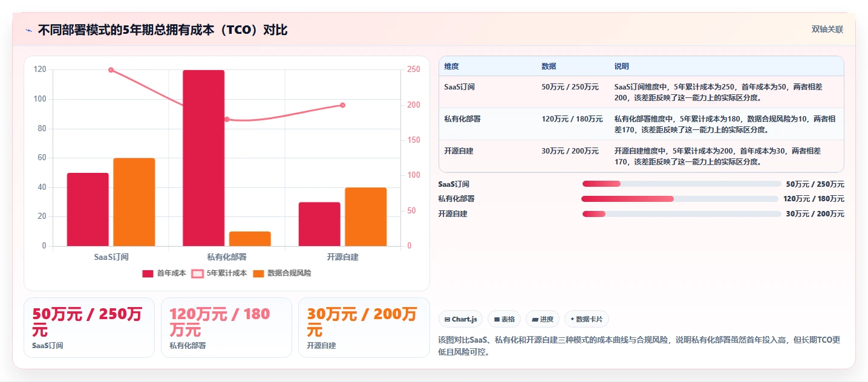The image size is (868, 382).
Task: Toggle the 首年成本 legend item
Action: pyautogui.click(x=164, y=273)
